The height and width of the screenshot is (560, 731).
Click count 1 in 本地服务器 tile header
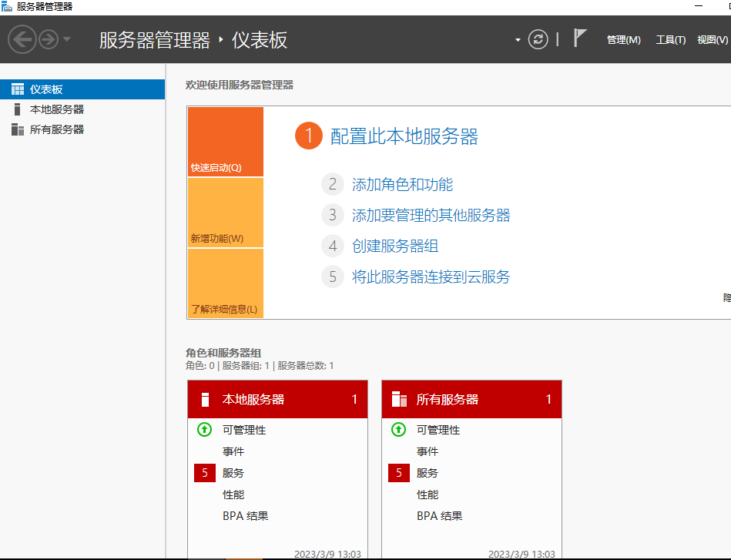click(x=354, y=399)
